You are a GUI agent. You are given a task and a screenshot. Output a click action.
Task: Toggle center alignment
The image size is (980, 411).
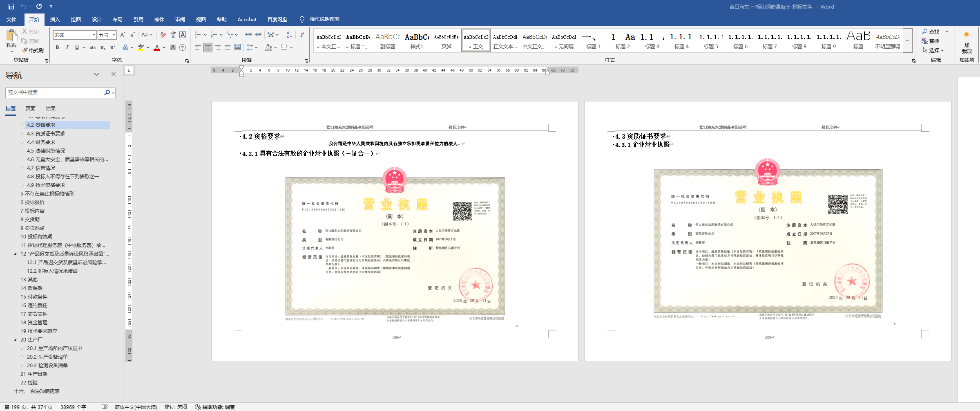pos(208,47)
